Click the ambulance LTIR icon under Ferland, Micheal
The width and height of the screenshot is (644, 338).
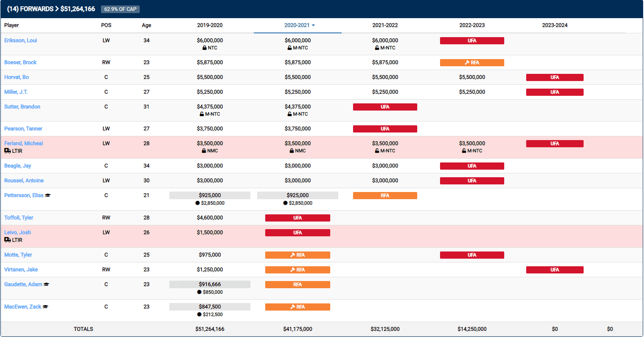click(8, 151)
